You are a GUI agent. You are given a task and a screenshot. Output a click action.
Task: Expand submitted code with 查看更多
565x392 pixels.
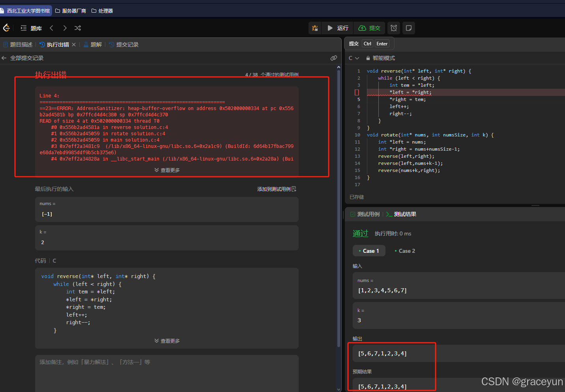167,341
